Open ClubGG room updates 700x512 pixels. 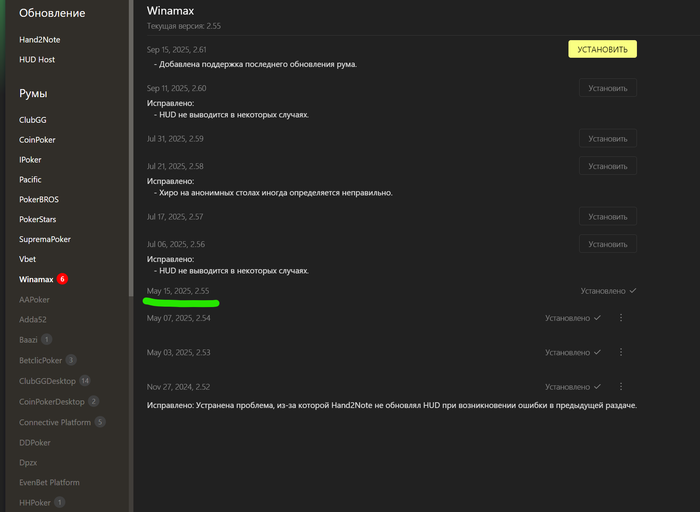point(33,120)
